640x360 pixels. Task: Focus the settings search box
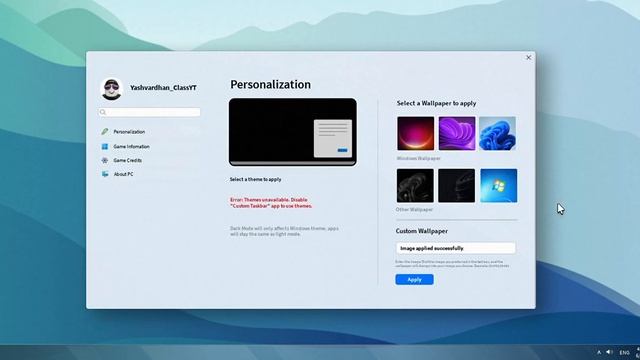coord(149,112)
